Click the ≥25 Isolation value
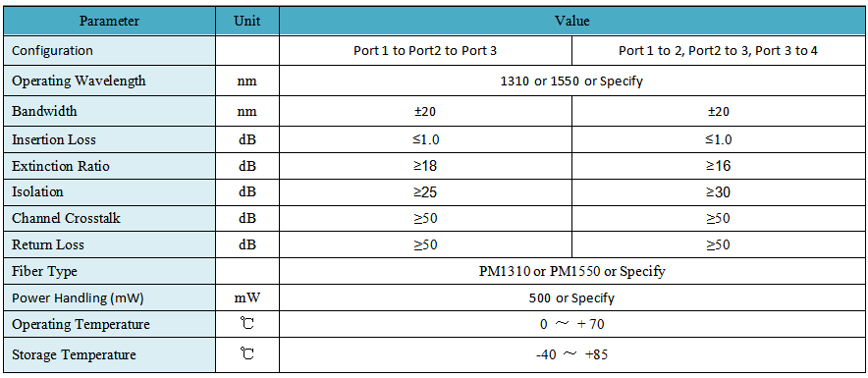The height and width of the screenshot is (378, 868). coord(425,192)
